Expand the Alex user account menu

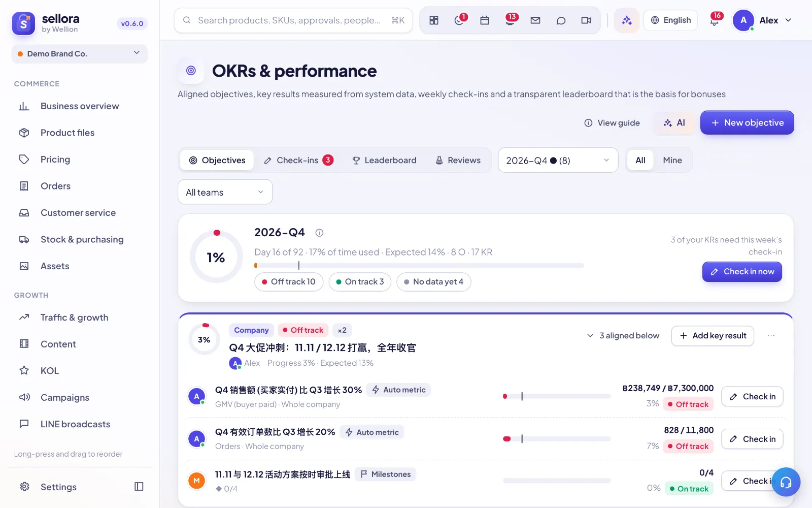point(762,20)
